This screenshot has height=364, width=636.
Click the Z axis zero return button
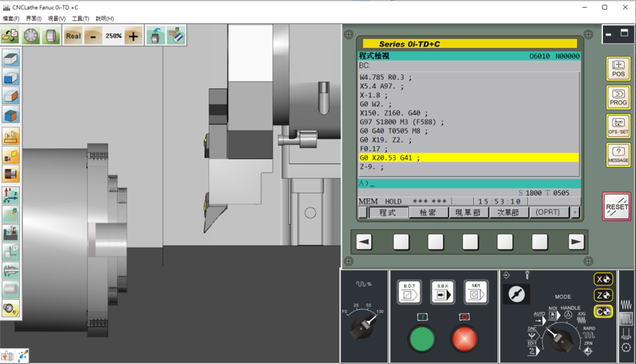tap(603, 296)
